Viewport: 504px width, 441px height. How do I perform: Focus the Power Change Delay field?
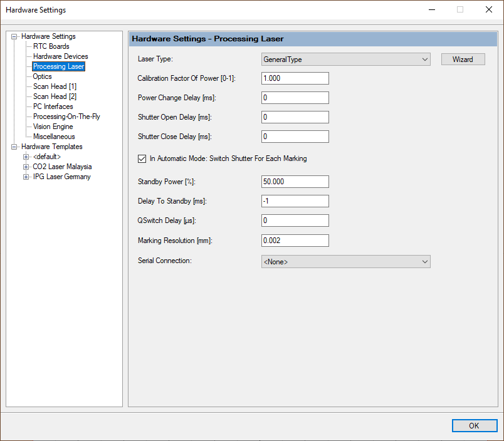pos(295,98)
